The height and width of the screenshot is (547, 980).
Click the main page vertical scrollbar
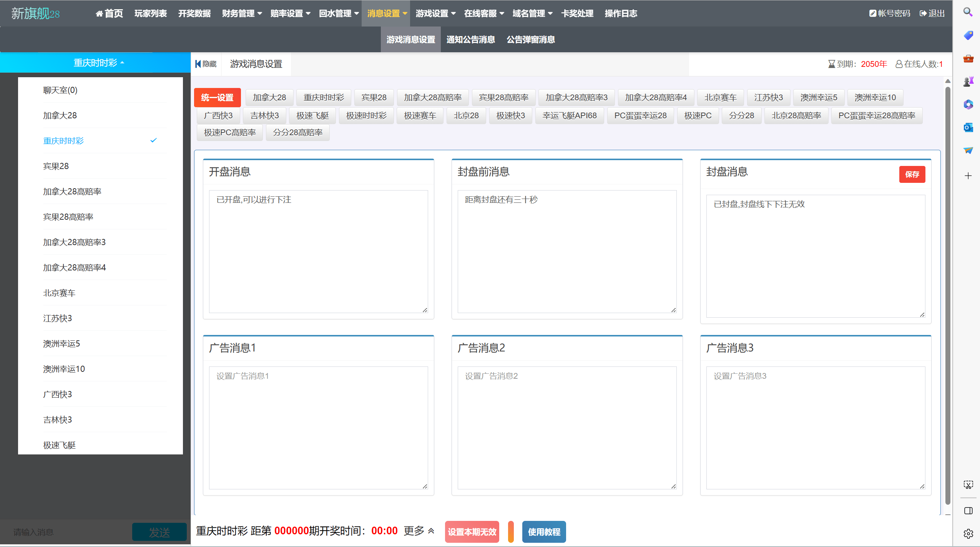pos(948,296)
